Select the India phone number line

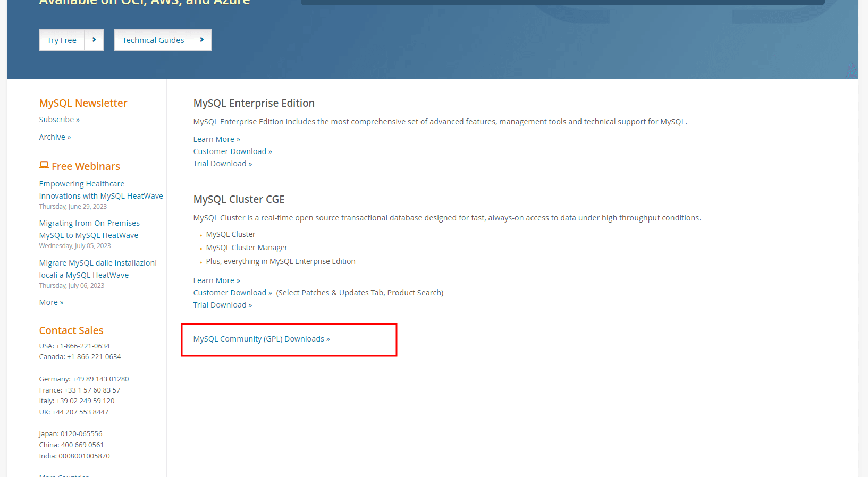pyautogui.click(x=74, y=456)
